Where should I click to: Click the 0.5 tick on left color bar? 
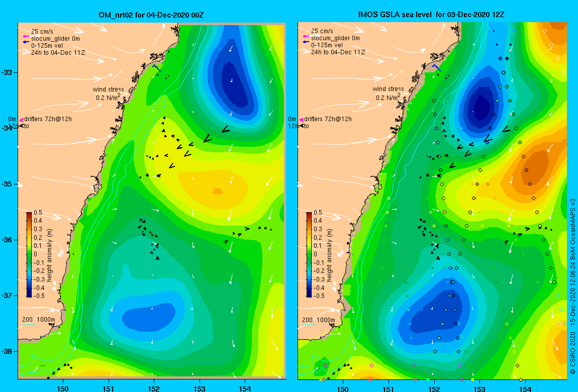[x=38, y=213]
